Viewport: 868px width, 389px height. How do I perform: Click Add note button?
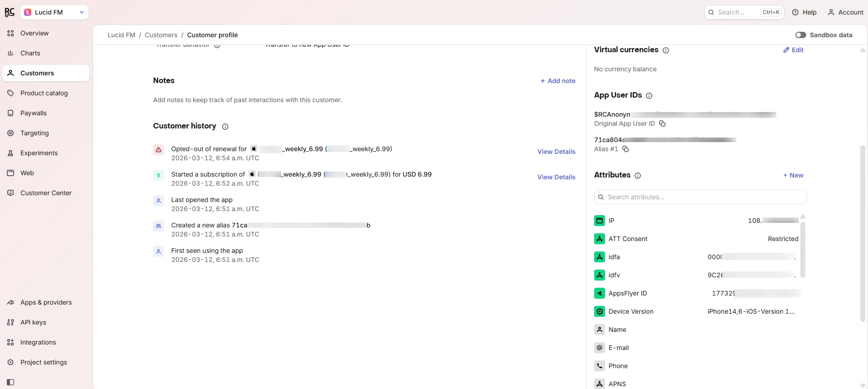pos(558,81)
